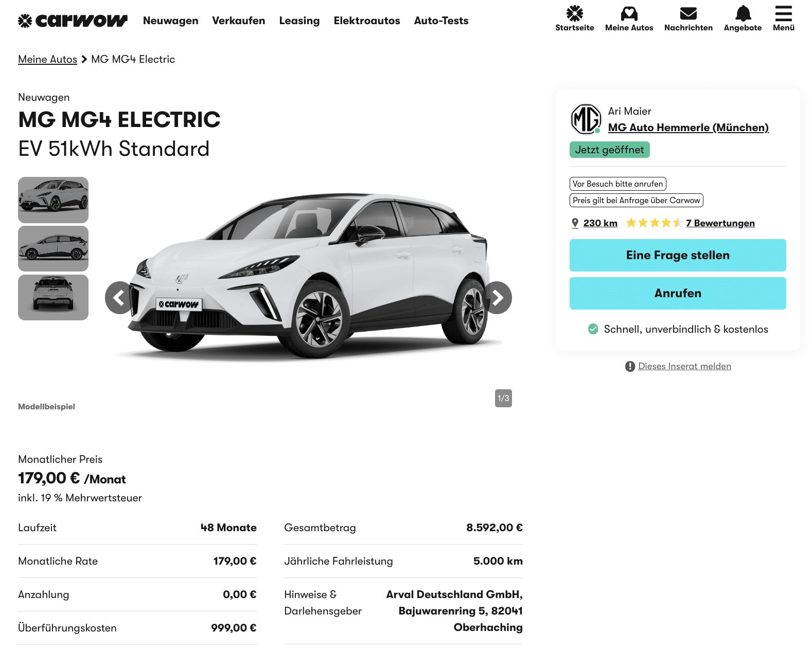Open the 7 Bewertungen reviews link

(720, 223)
